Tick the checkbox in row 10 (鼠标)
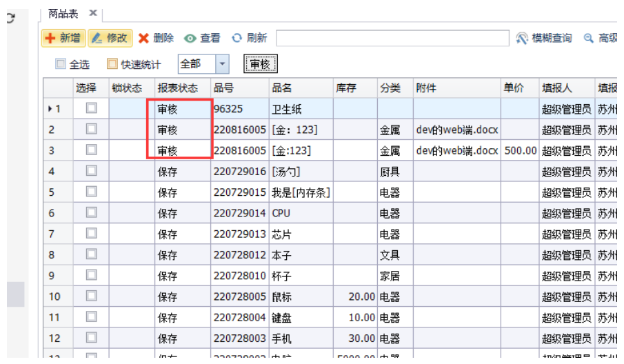This screenshot has height=364, width=624. [91, 296]
